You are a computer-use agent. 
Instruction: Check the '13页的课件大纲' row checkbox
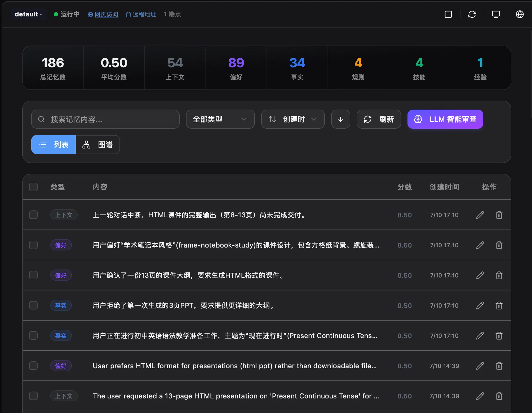(x=33, y=275)
